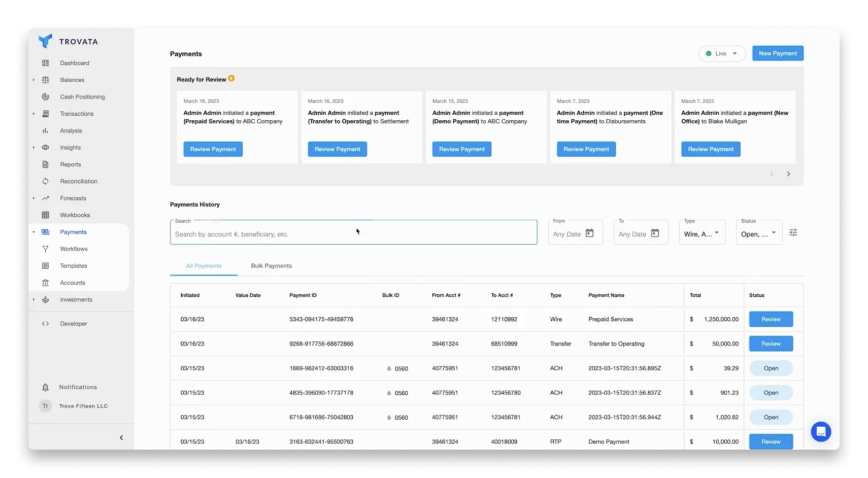The width and height of the screenshot is (868, 478).
Task: Collapse the sidebar with the arrow
Action: 121,437
